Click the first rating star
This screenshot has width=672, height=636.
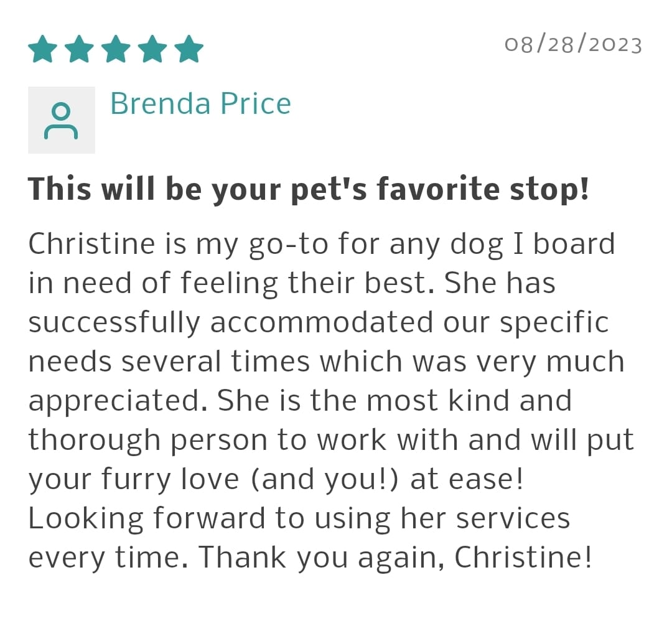[x=43, y=49]
